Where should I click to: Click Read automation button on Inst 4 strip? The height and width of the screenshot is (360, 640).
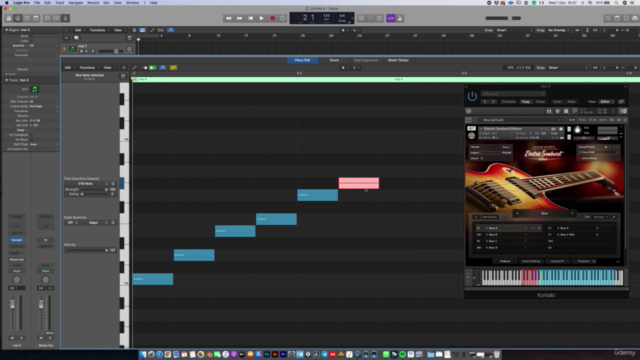click(17, 271)
